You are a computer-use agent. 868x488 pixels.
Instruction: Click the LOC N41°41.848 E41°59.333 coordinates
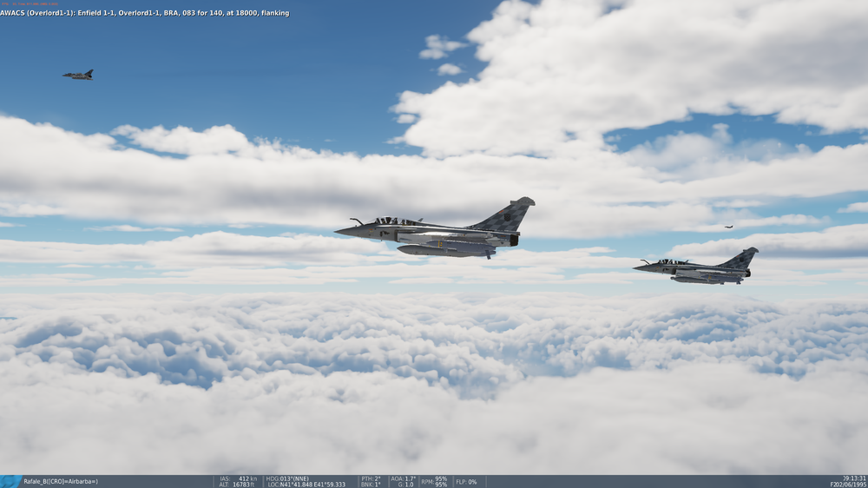(306, 485)
